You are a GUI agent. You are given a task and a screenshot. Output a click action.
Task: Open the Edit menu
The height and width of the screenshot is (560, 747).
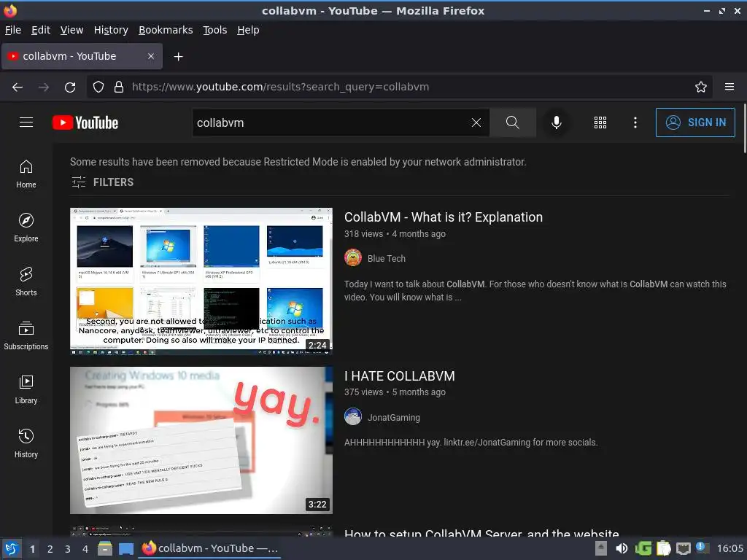pyautogui.click(x=41, y=30)
